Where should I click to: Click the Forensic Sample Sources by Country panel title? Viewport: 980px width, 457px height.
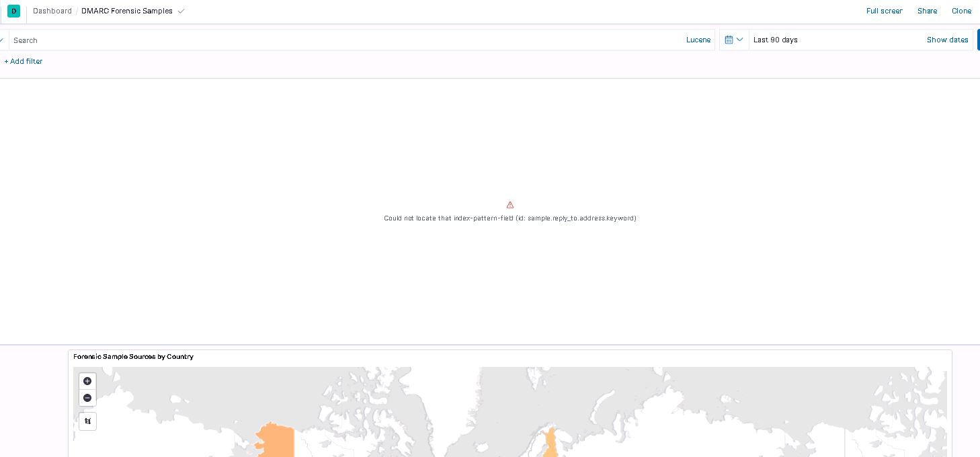click(x=133, y=357)
